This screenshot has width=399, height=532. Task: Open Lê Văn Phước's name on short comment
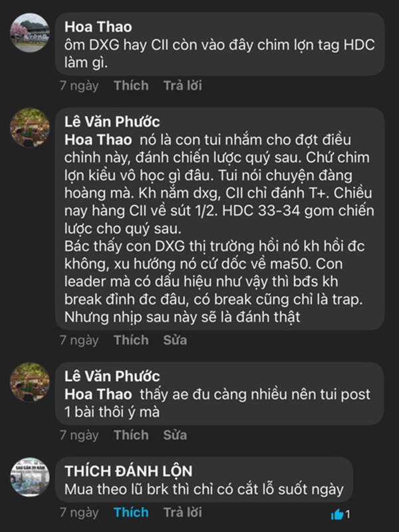[x=112, y=377]
